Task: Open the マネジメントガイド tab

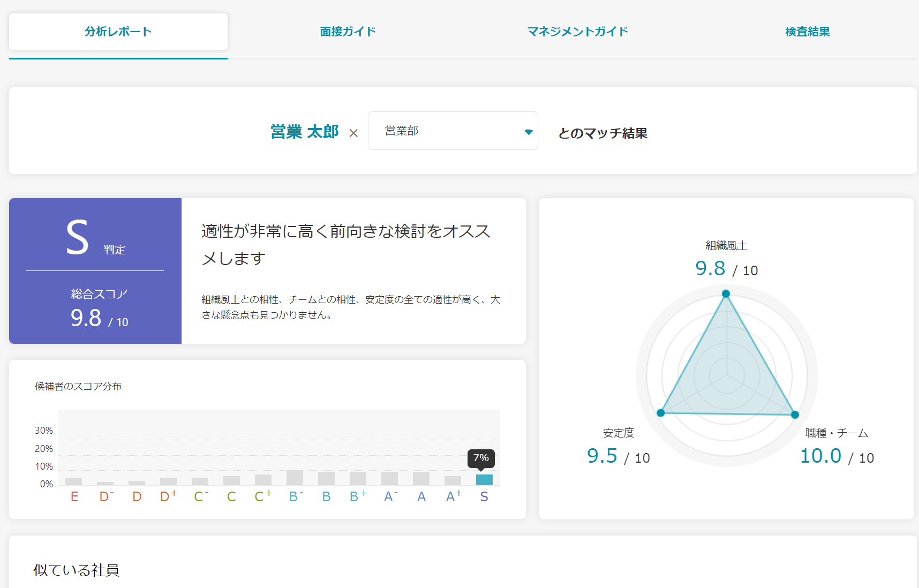Action: [578, 32]
